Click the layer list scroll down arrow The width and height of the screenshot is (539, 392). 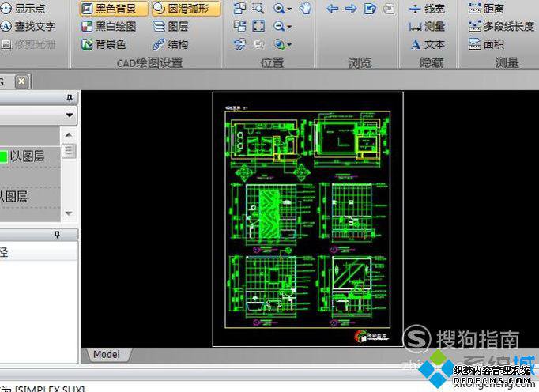(x=69, y=213)
